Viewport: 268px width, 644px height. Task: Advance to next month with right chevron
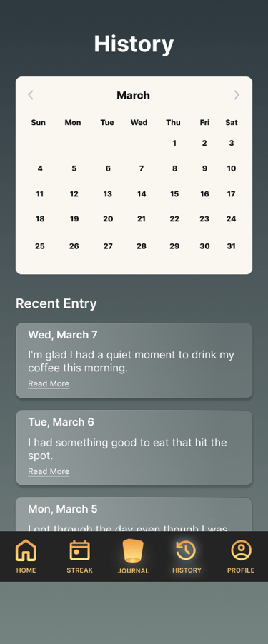coord(237,95)
